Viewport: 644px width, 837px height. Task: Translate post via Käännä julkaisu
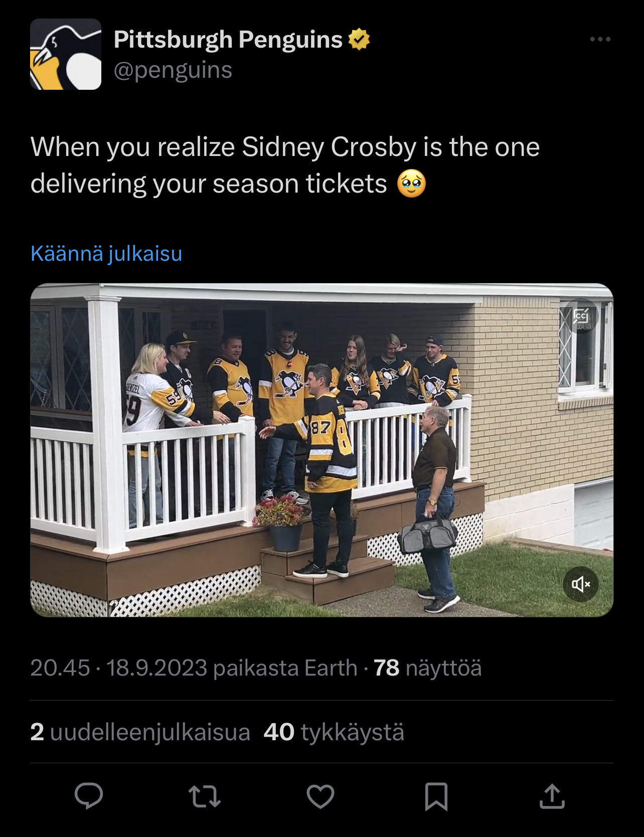(106, 253)
